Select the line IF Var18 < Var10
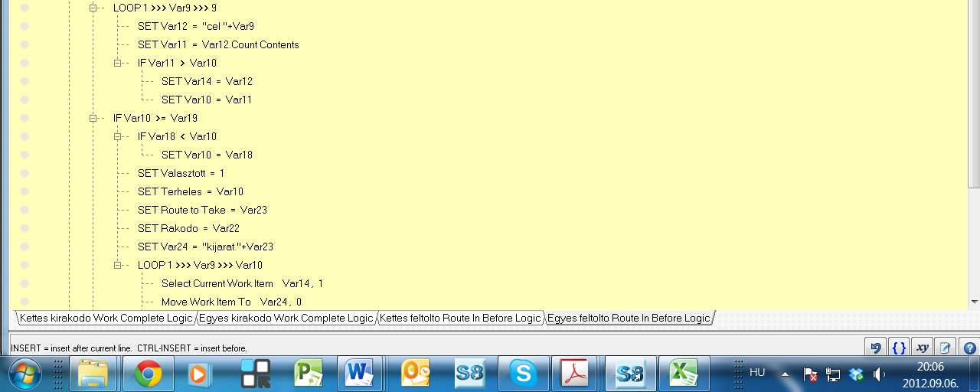980x392 pixels. pyautogui.click(x=177, y=136)
